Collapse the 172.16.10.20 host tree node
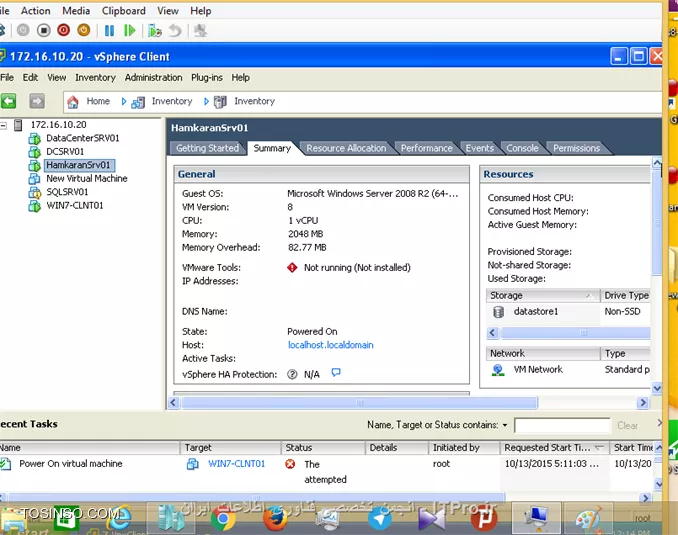678x535 pixels. pos(4,125)
